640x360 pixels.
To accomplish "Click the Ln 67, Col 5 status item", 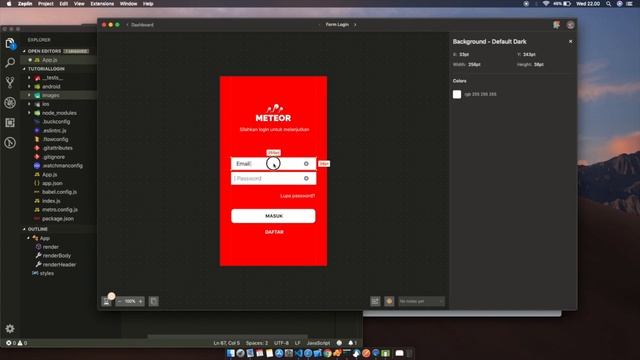I will click(227, 343).
